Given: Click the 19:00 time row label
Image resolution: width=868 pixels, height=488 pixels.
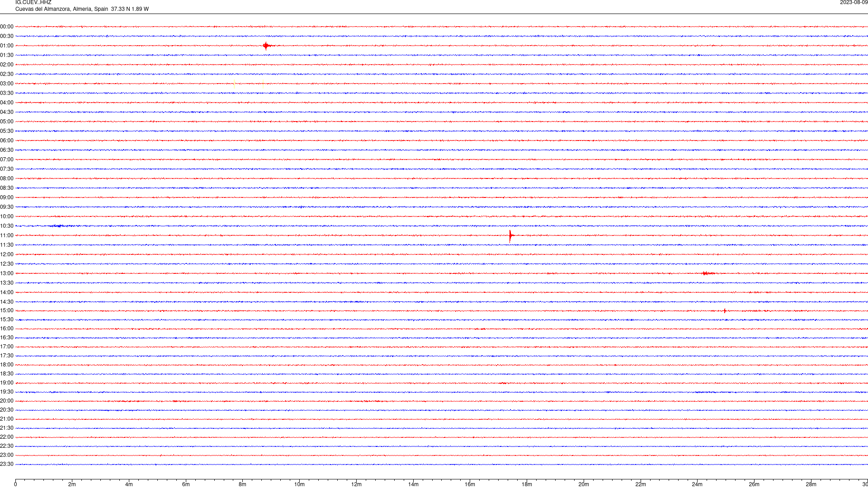Looking at the screenshot, I should [x=7, y=383].
